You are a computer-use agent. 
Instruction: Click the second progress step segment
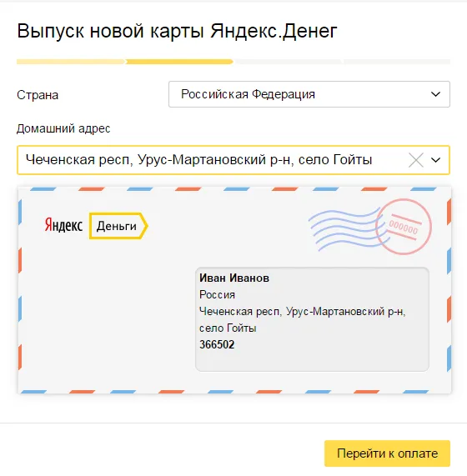pos(179,62)
